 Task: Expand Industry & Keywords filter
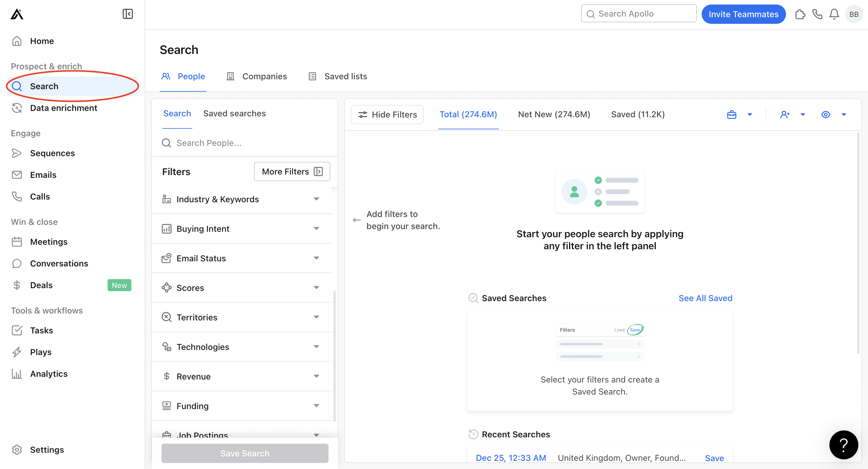tap(242, 199)
